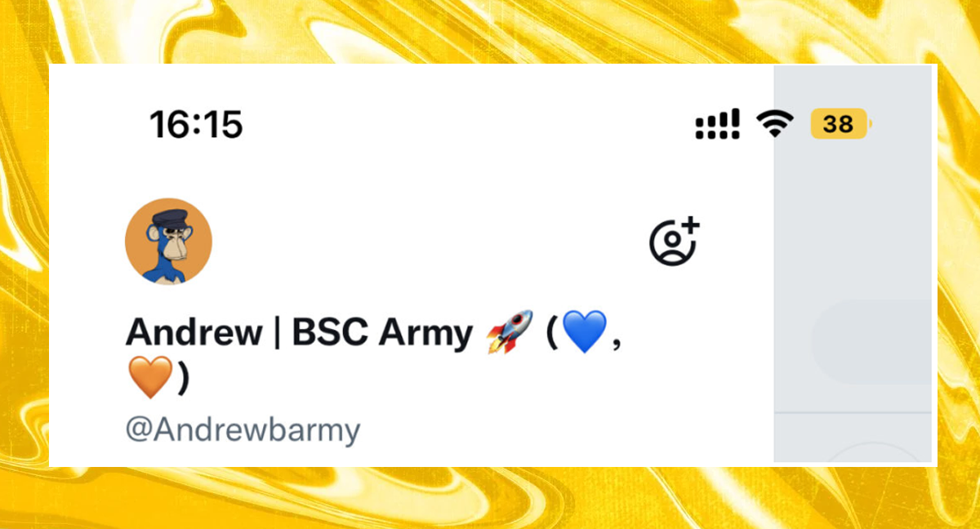Image resolution: width=980 pixels, height=529 pixels.
Task: Select the word Andrew in display name
Action: tap(194, 333)
